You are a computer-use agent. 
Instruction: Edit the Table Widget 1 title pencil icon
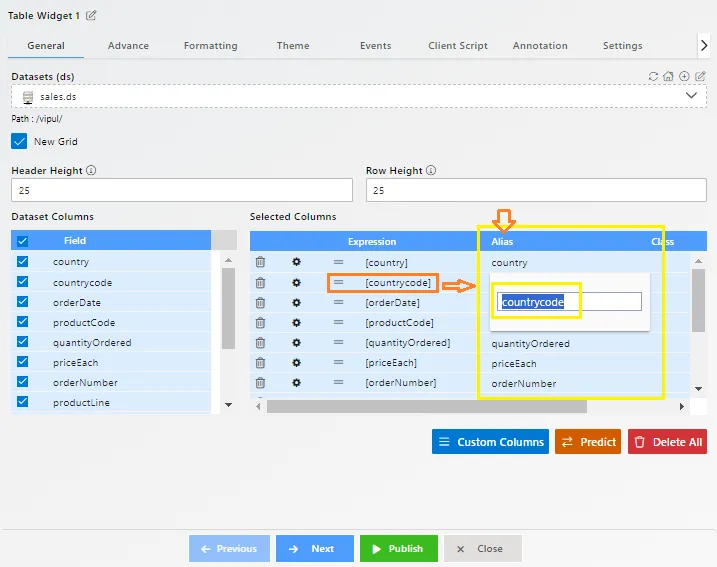click(x=91, y=16)
